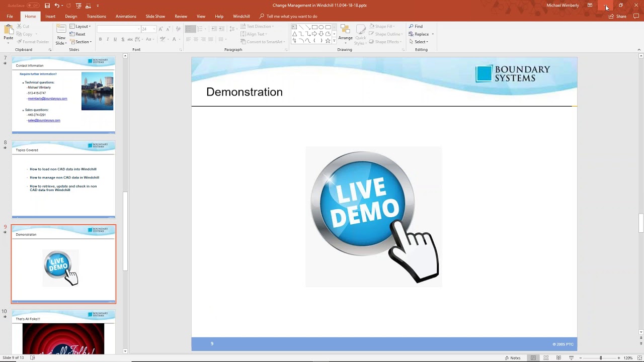The height and width of the screenshot is (362, 644).
Task: Start slideshow from beginning via quick access icon
Action: click(78, 6)
